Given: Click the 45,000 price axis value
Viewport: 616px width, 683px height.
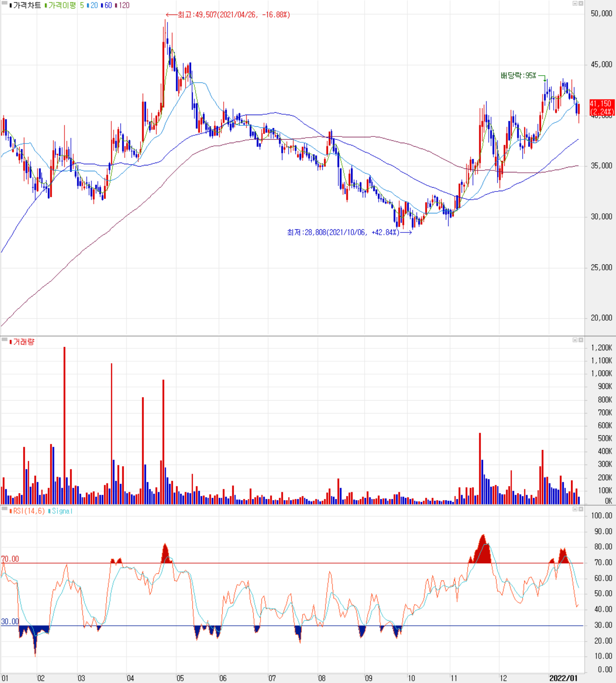Looking at the screenshot, I should pyautogui.click(x=601, y=64).
